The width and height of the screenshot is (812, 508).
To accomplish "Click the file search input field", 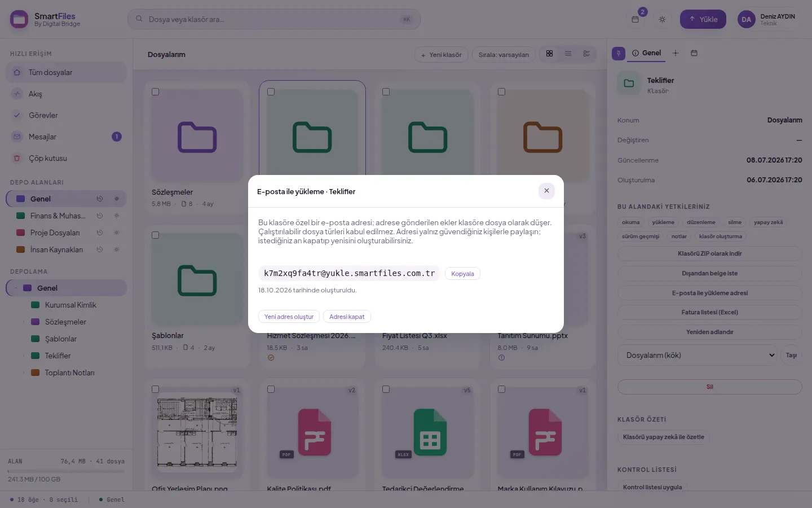I will coord(274,19).
